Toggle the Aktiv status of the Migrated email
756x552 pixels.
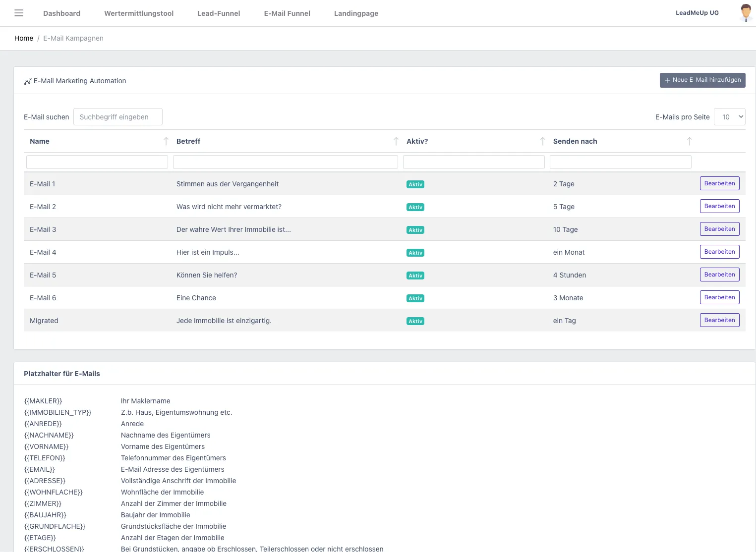tap(415, 321)
